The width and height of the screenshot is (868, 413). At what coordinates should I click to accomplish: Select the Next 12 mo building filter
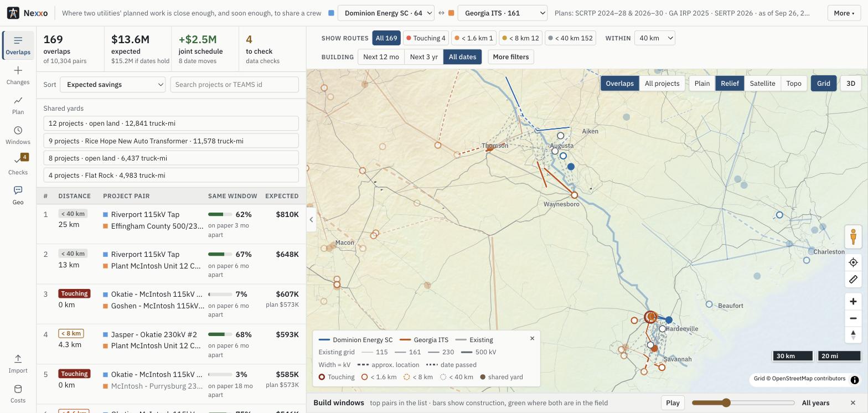pyautogui.click(x=381, y=57)
